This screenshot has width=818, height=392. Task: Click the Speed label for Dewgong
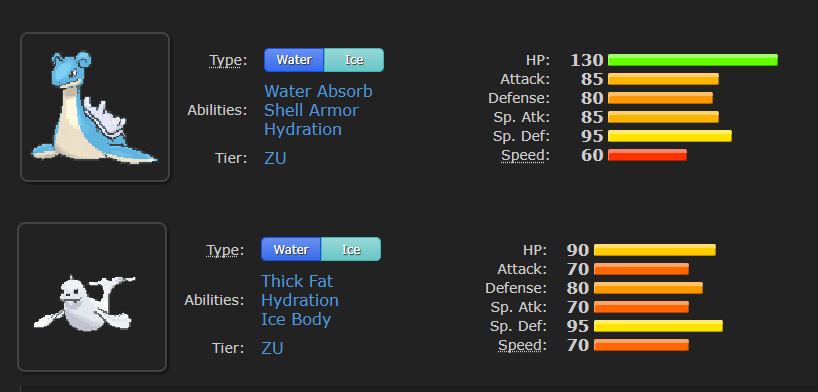click(x=522, y=346)
